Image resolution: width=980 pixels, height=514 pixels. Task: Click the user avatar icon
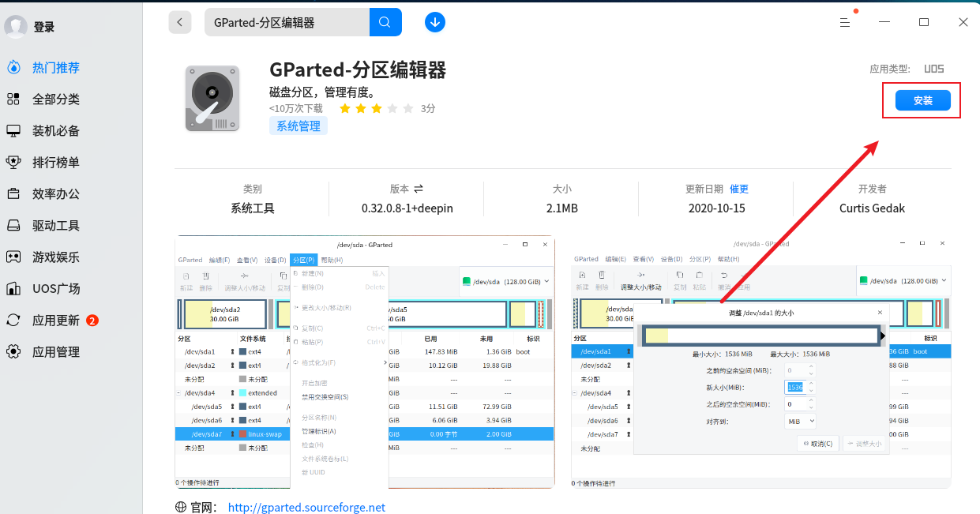tap(16, 27)
